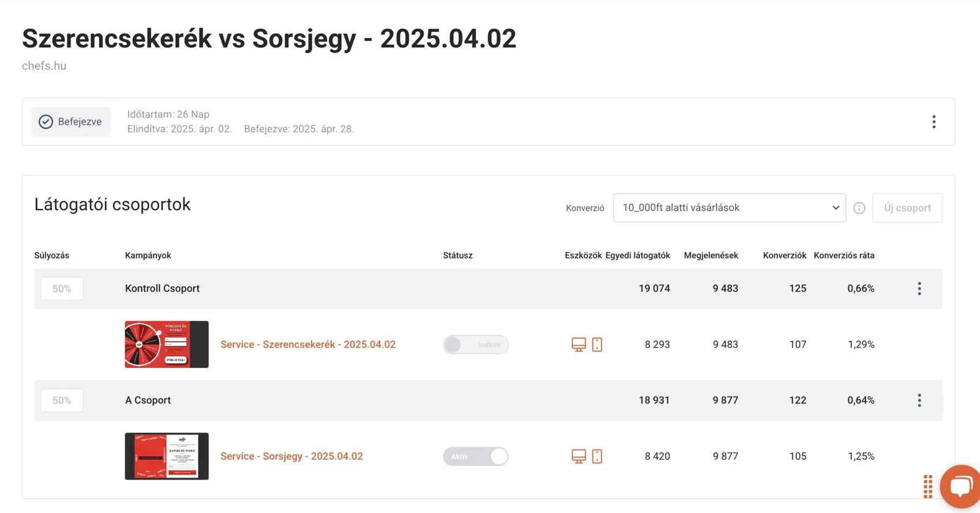This screenshot has height=513, width=980.
Task: Open Service - Szerencsekerék - 2025.04.02 link
Action: 308,345
